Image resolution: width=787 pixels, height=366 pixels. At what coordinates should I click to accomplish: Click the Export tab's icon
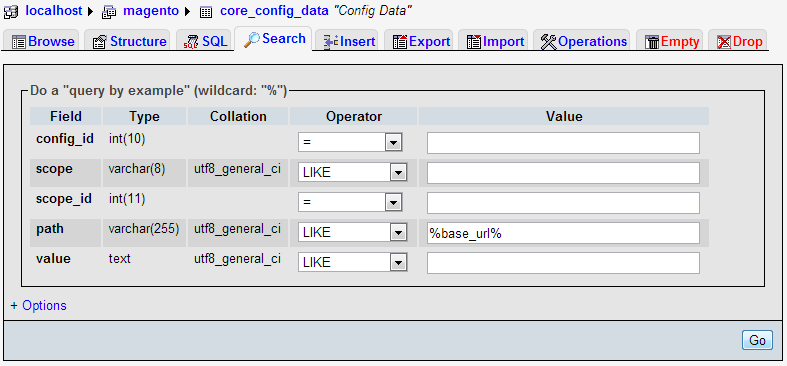(x=400, y=42)
